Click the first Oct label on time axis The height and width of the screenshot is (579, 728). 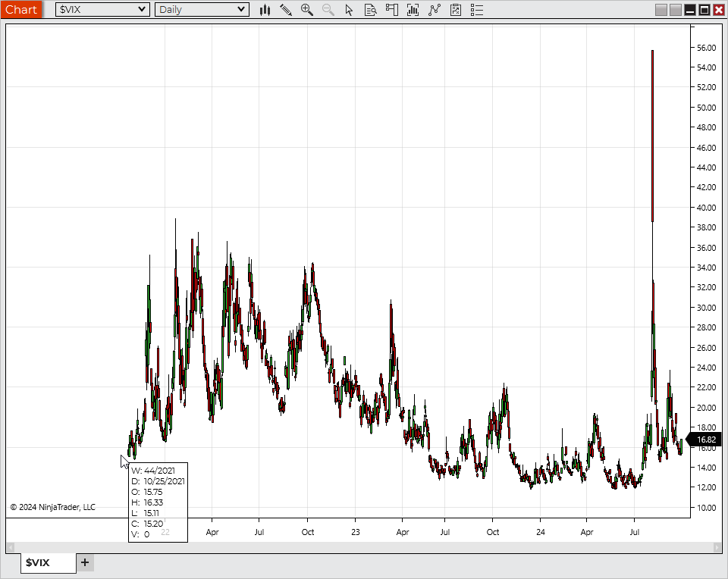click(x=308, y=532)
